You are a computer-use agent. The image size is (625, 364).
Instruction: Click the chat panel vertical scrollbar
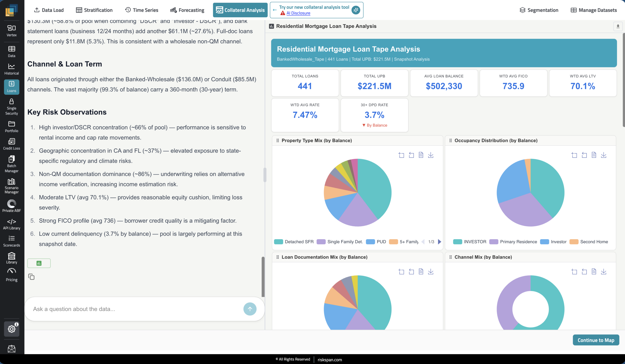pyautogui.click(x=263, y=277)
